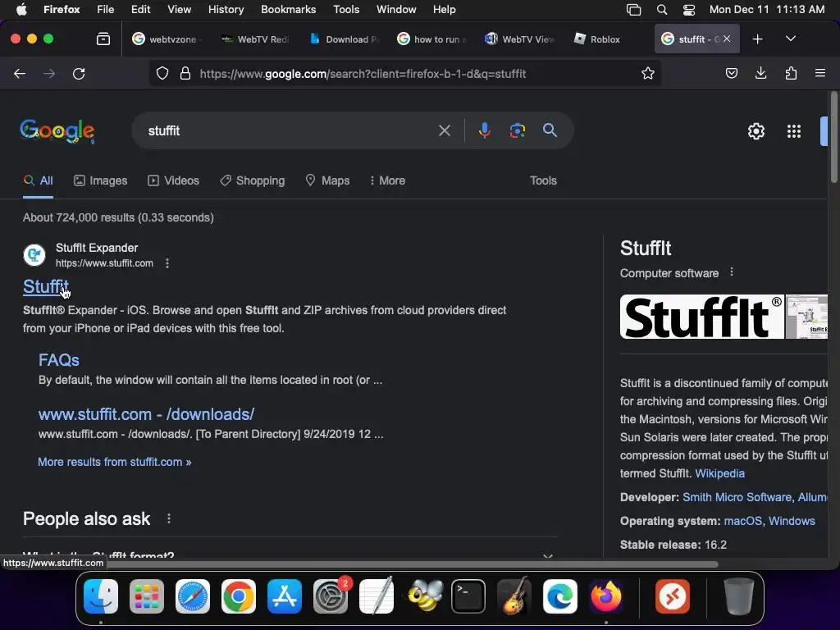Open Spotlight search in menu bar
Viewport: 840px width, 630px height.
click(x=662, y=10)
